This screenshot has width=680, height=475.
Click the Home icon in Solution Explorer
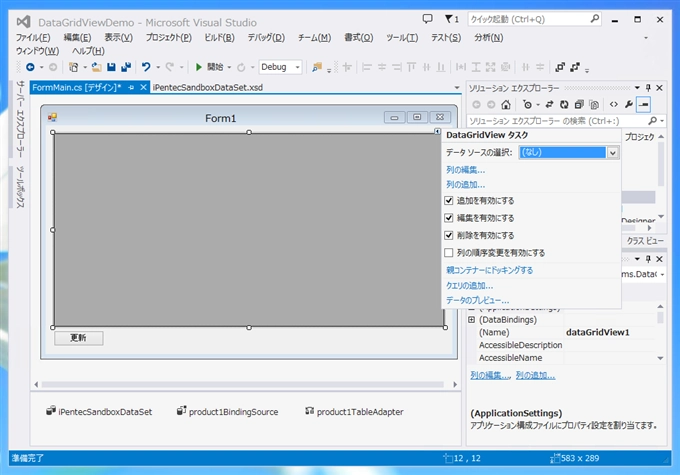[505, 104]
